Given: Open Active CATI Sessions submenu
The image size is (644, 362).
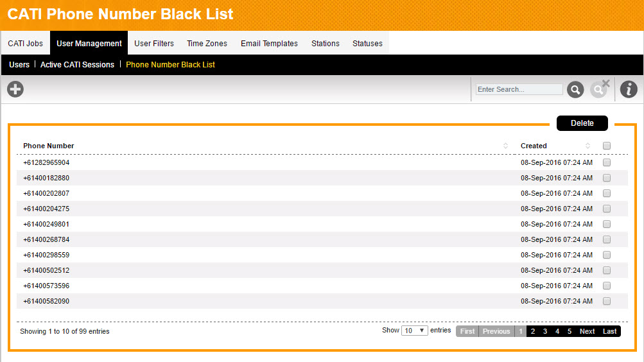Looking at the screenshot, I should 77,65.
